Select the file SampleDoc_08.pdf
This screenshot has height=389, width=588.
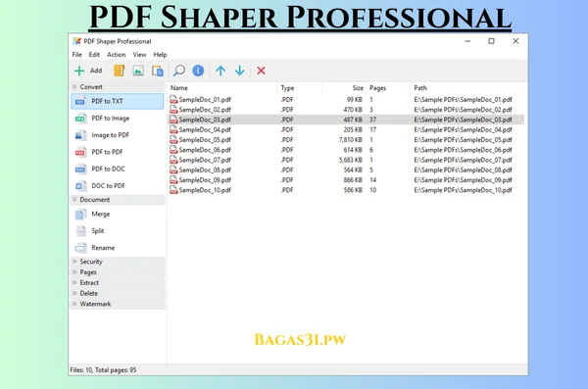pos(205,170)
